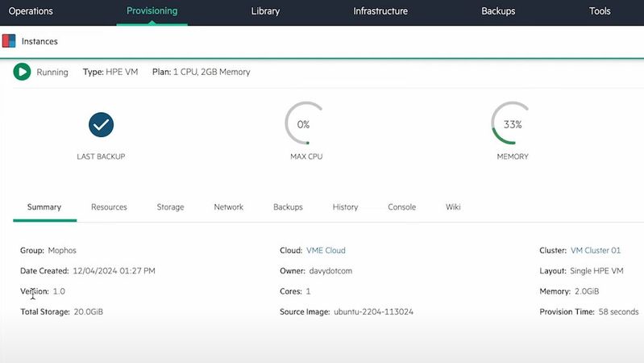Open the Console tab
644x363 pixels.
tap(402, 207)
